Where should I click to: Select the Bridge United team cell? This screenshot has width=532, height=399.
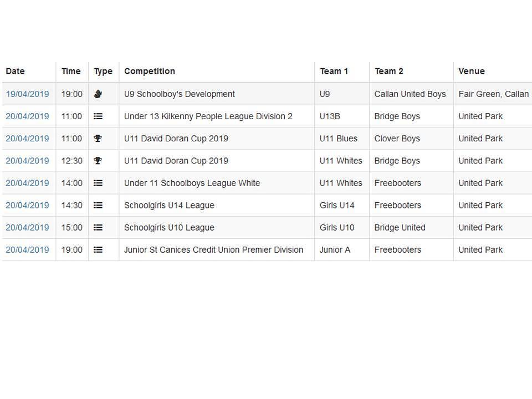pyautogui.click(x=400, y=228)
